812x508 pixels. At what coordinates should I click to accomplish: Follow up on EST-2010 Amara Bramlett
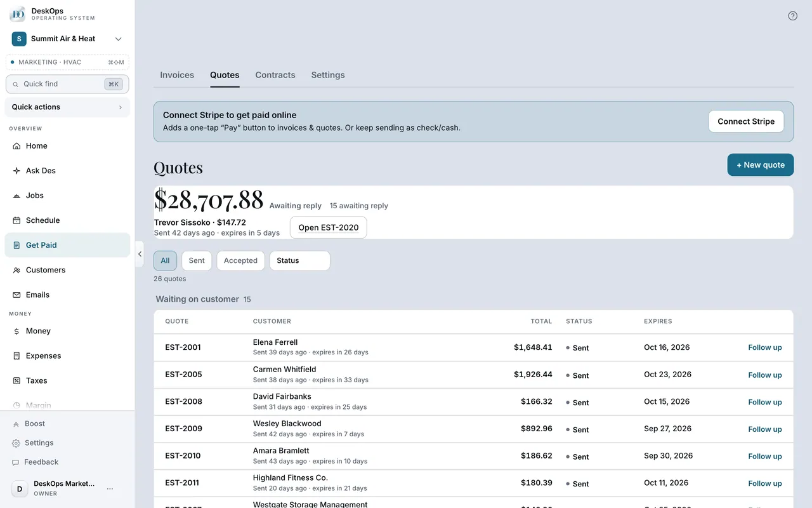765,456
